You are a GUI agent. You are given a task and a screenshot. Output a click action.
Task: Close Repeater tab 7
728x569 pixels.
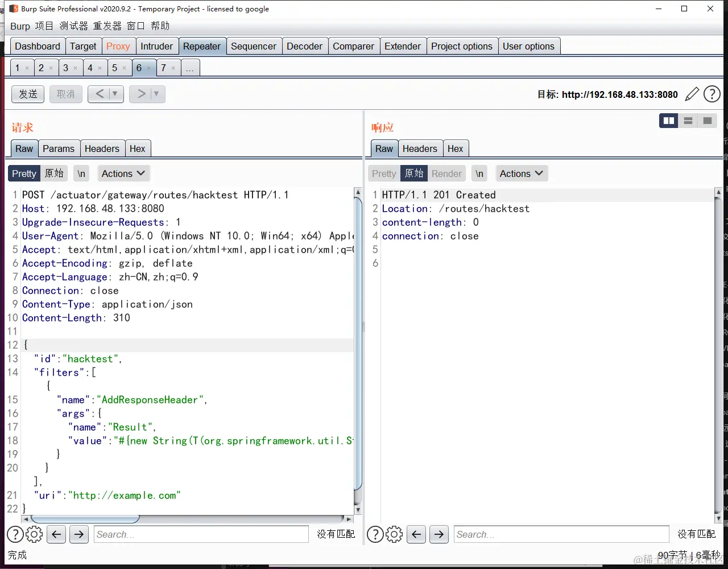click(173, 68)
